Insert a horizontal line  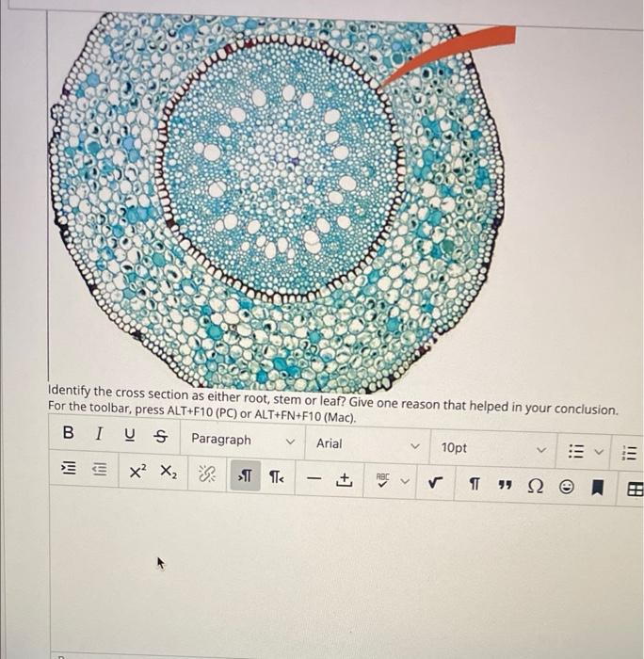[x=314, y=478]
